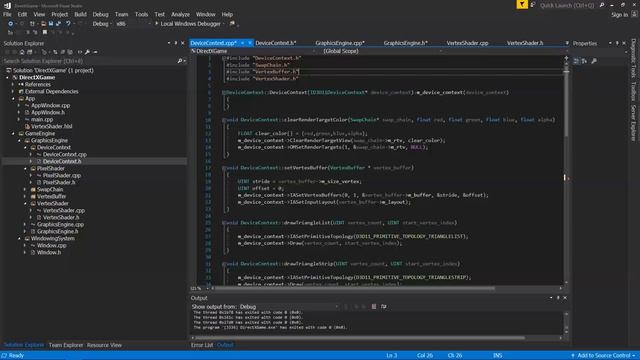Switch to Error List tab
The image size is (640, 360).
202,345
